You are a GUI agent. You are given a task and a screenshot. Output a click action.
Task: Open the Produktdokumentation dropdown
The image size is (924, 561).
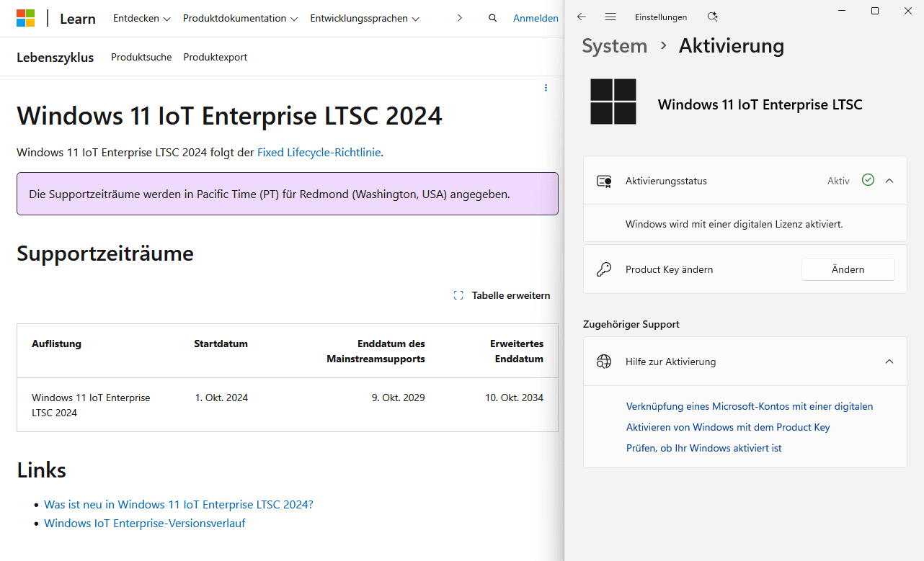pos(240,18)
